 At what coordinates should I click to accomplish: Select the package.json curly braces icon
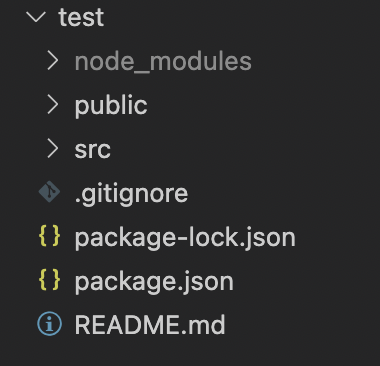[x=49, y=280]
